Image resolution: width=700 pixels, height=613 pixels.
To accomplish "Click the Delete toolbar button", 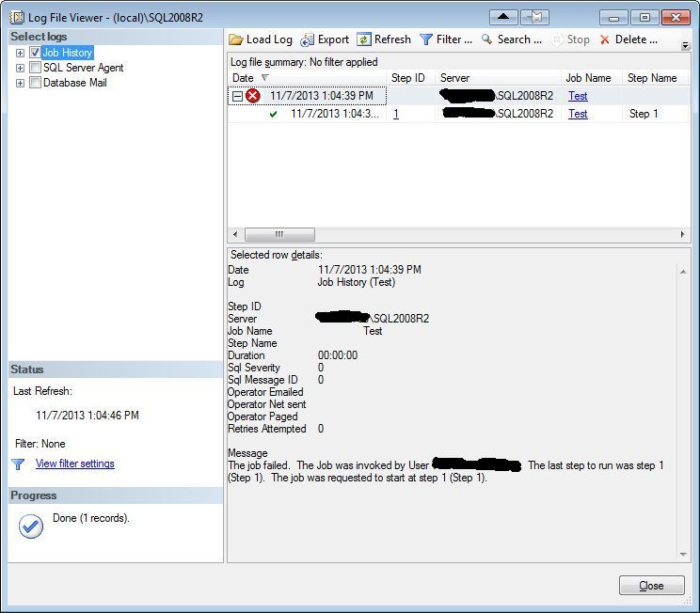I will (x=628, y=39).
